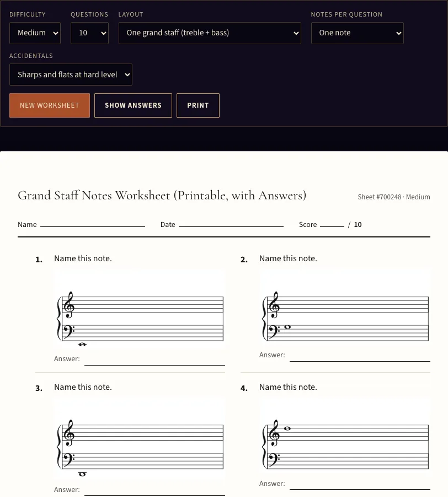Click the whole note in question 4

(287, 429)
